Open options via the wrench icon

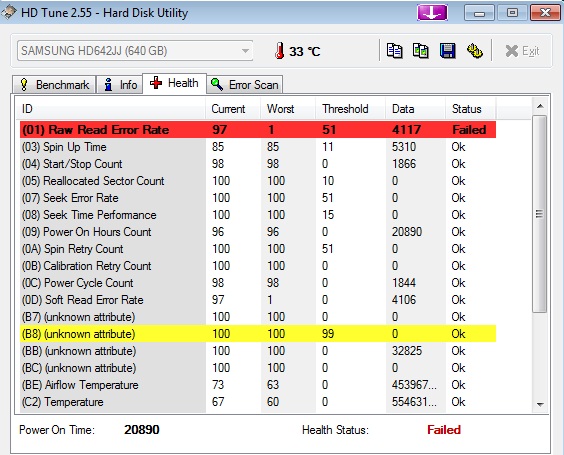(x=474, y=51)
